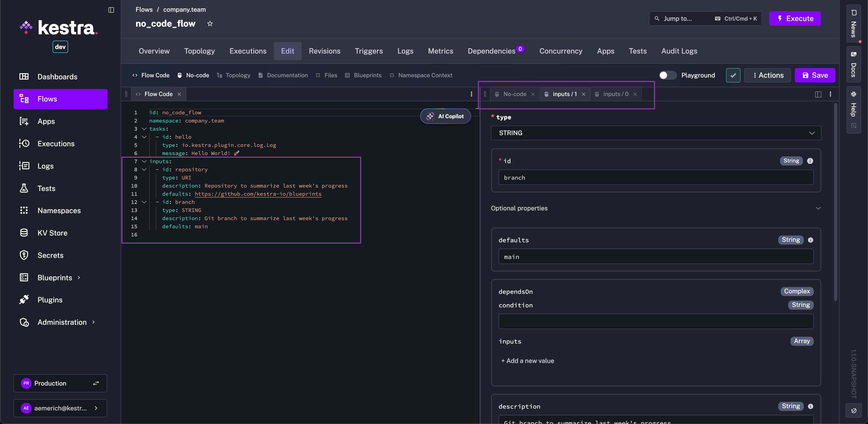
Task: Open the Secrets section
Action: point(51,255)
